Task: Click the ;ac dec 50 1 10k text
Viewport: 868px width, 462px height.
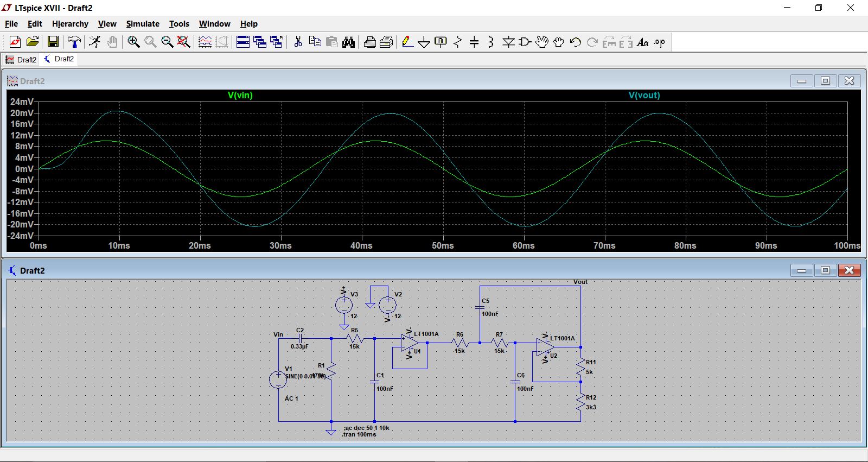Action: (366, 428)
